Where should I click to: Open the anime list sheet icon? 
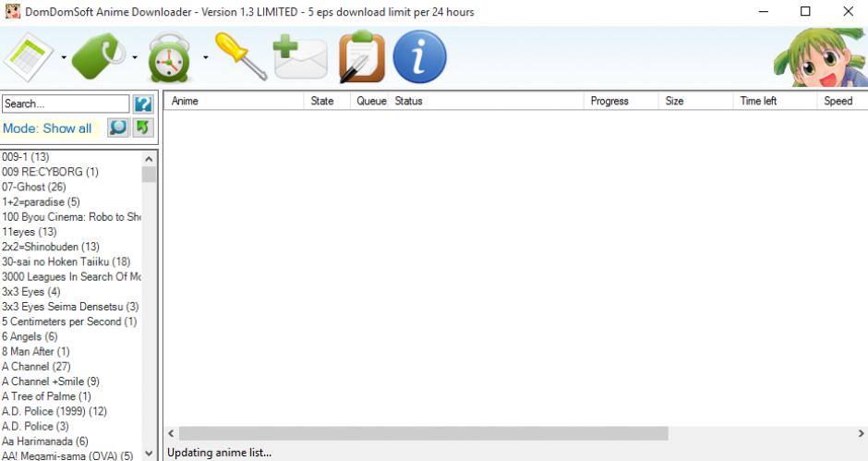coord(29,57)
